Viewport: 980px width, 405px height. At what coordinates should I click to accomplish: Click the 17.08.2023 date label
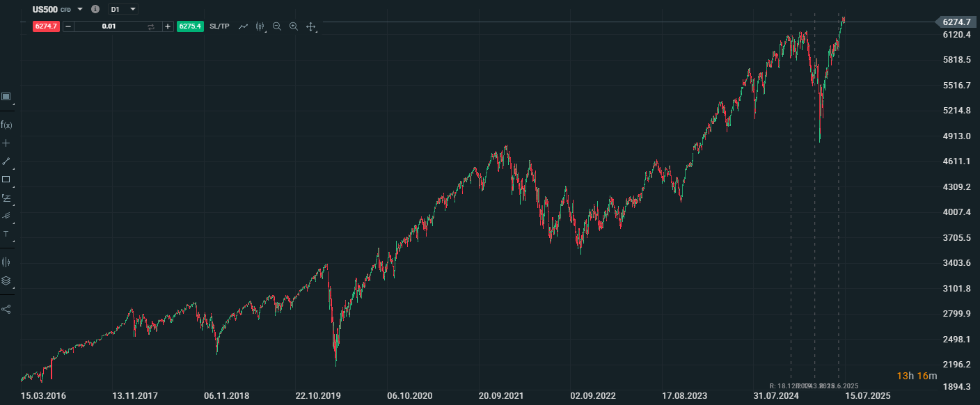click(684, 396)
